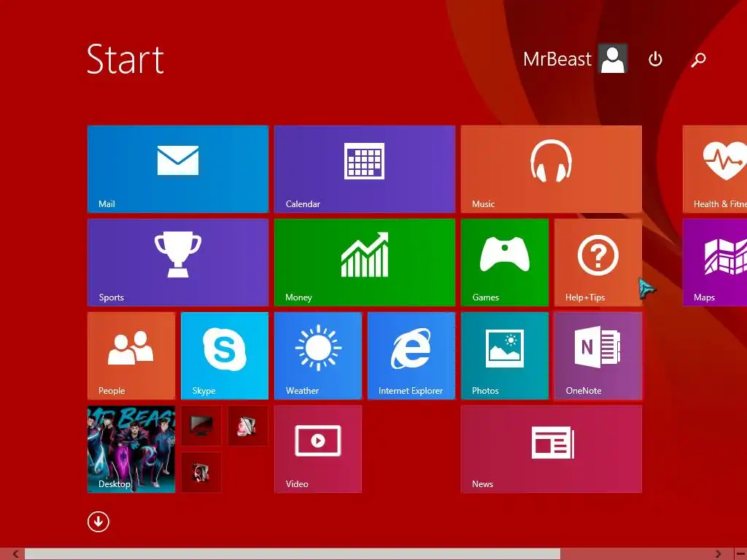Click the horizontal scrollbar left arrow

pos(16,554)
